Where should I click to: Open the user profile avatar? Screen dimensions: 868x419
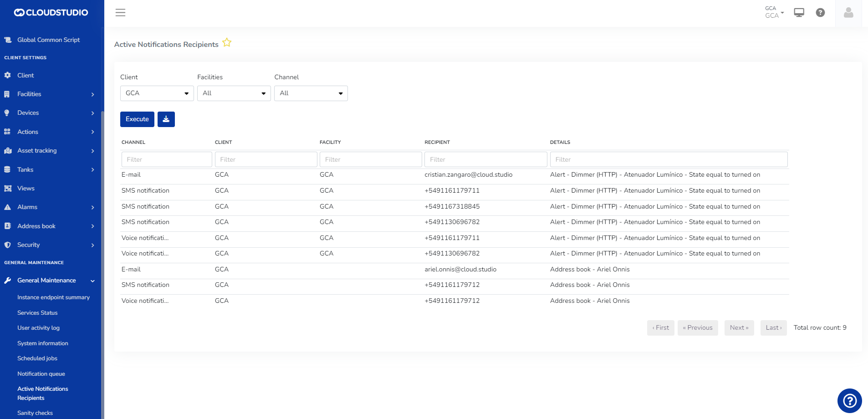coord(848,13)
